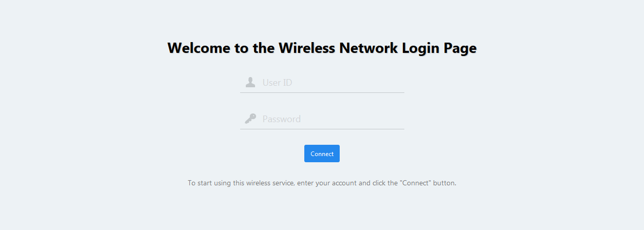Click the key icon beside Password
This screenshot has height=230, width=644.
(x=250, y=119)
